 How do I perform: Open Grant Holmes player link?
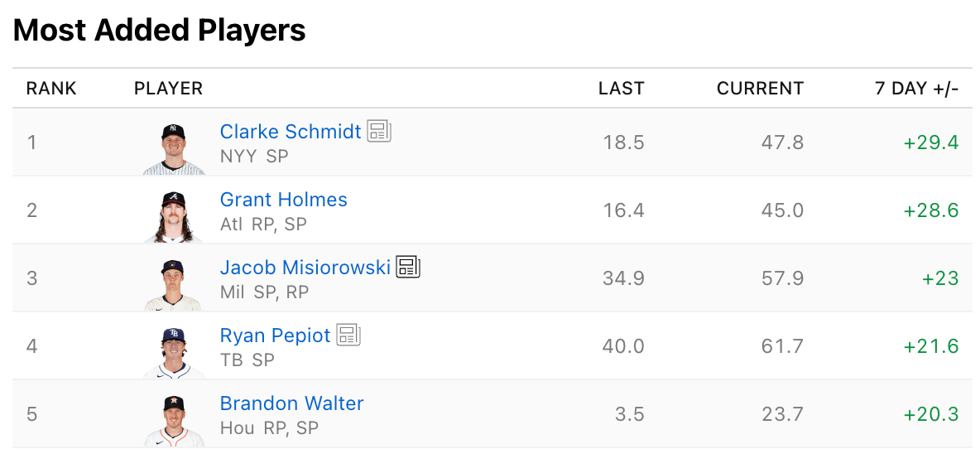[x=283, y=200]
